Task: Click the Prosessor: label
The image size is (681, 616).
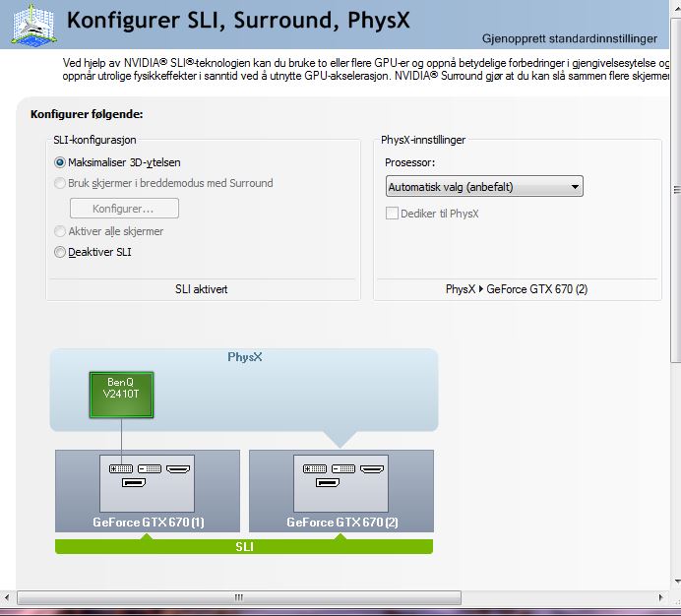Action: click(409, 162)
